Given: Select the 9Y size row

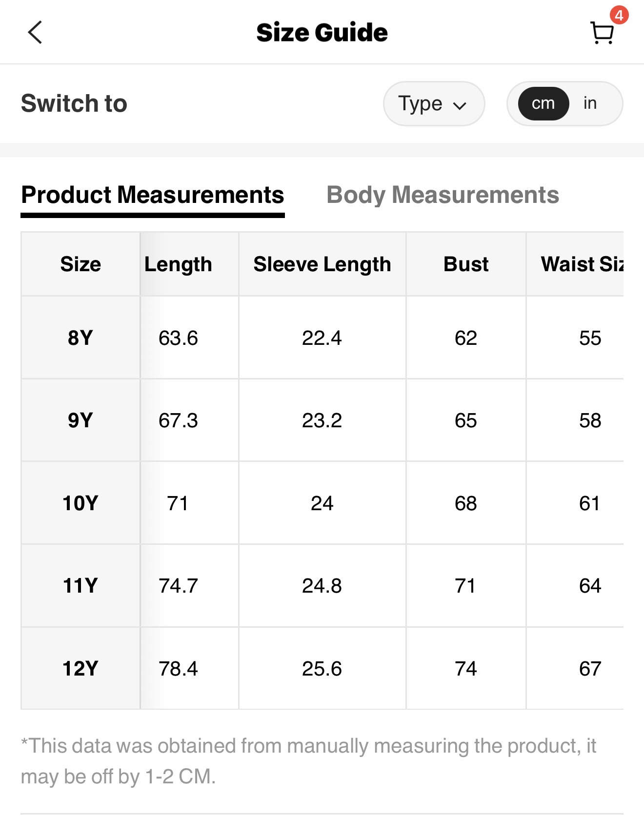Looking at the screenshot, I should point(80,420).
